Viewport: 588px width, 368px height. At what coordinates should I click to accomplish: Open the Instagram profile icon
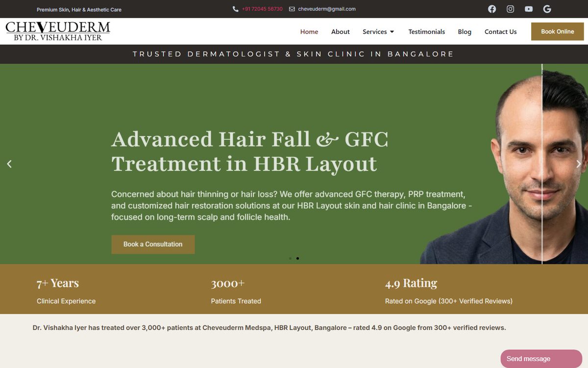pyautogui.click(x=510, y=9)
